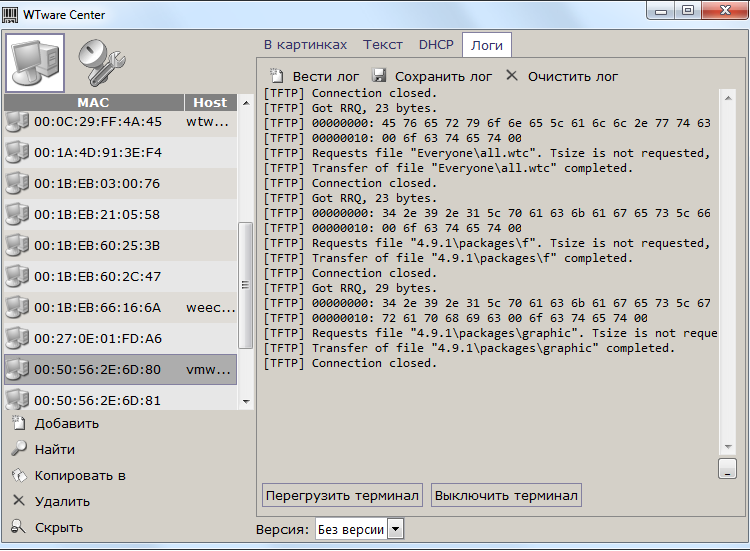Click the Найти magnifier icon
The image size is (750, 551).
[18, 449]
